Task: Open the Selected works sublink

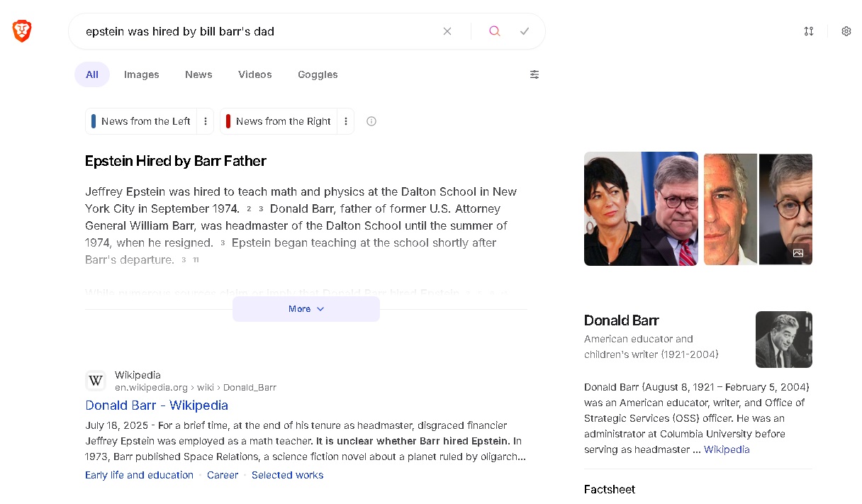Action: click(287, 475)
